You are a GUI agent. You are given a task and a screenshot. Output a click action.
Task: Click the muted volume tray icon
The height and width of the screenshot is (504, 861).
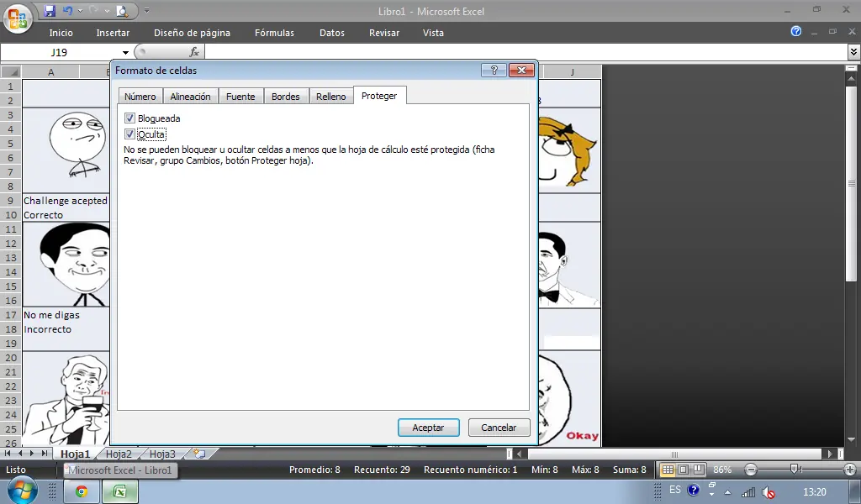coord(769,493)
